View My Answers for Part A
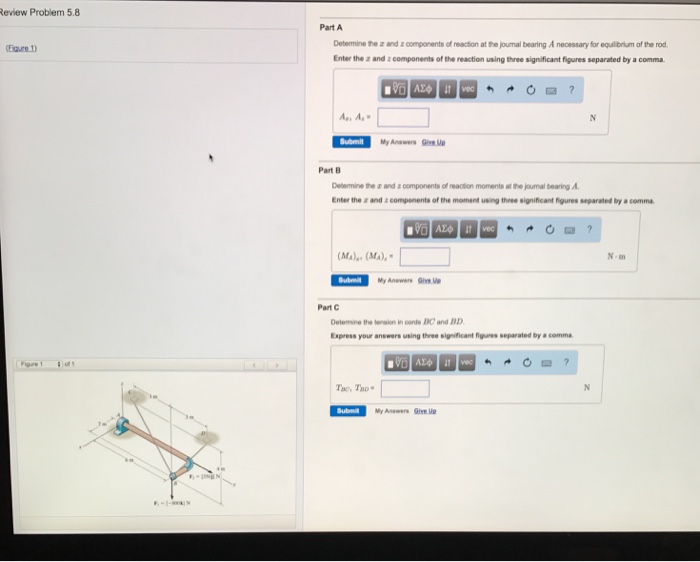 (x=398, y=142)
